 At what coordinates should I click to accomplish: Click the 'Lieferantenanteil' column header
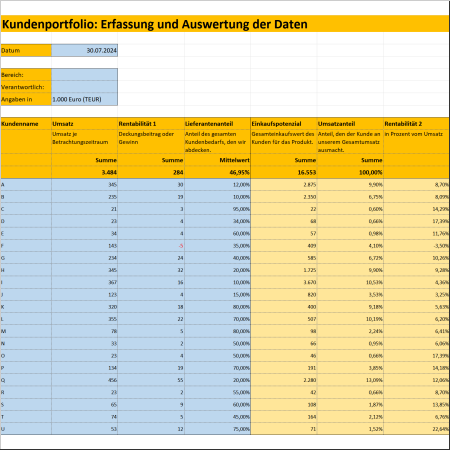217,124
